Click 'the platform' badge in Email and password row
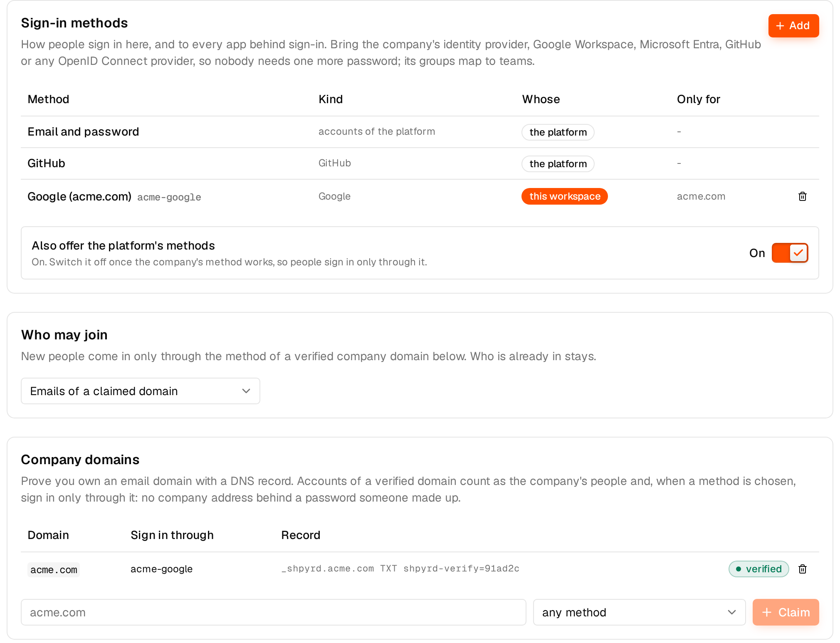Viewport: 840px width, 643px height. pyautogui.click(x=558, y=132)
